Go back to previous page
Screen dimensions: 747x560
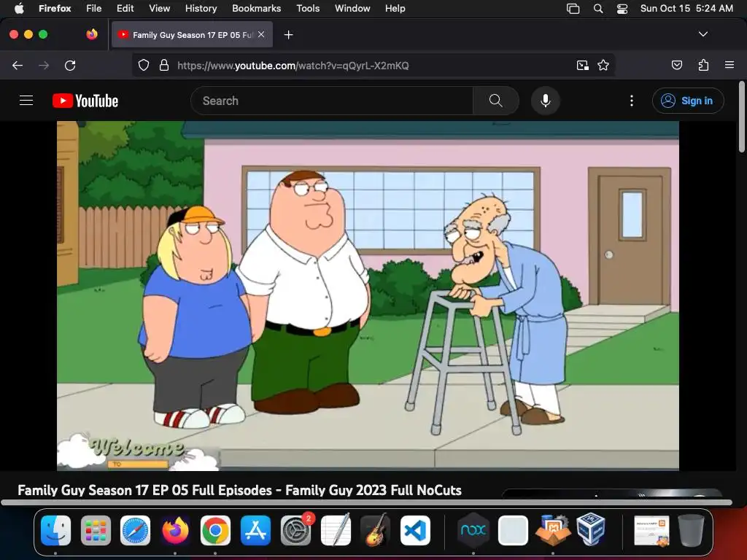click(x=18, y=65)
